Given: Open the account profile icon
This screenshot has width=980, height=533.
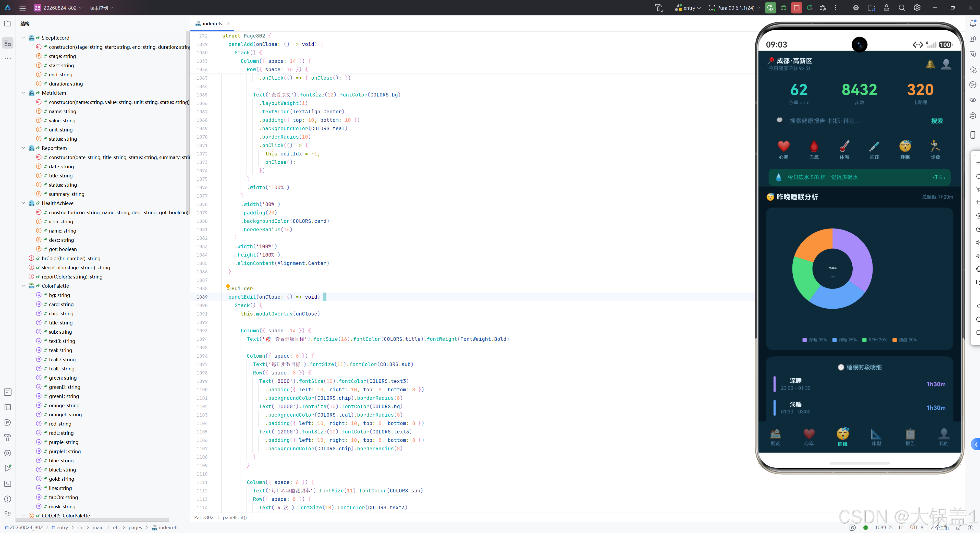Looking at the screenshot, I should 886,8.
